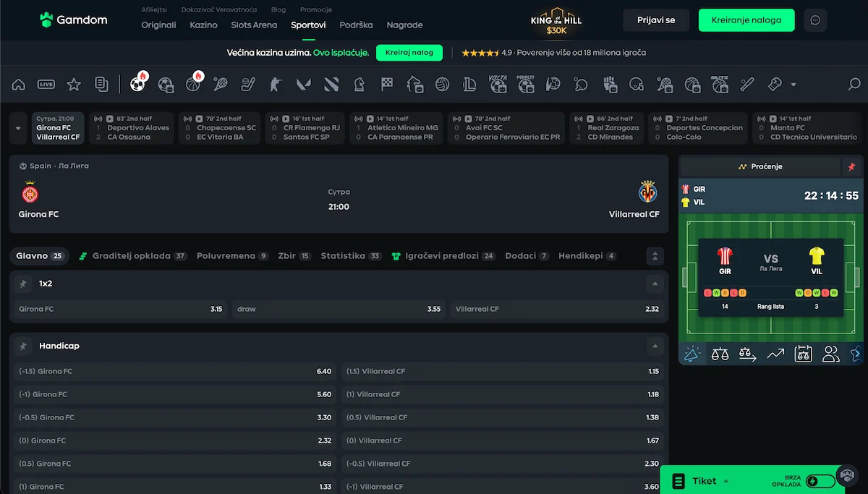Viewport: 868px width, 494px height.
Task: Open support widget icon at bottom right
Action: coord(846,475)
